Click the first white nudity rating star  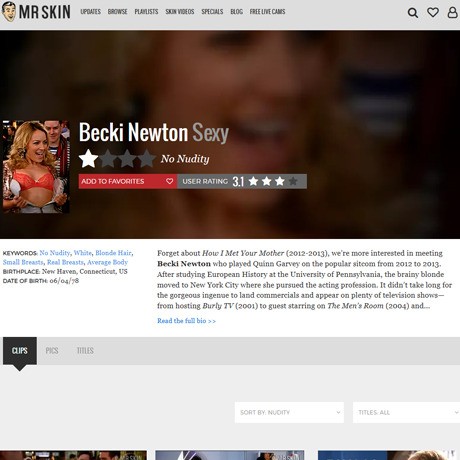88,158
